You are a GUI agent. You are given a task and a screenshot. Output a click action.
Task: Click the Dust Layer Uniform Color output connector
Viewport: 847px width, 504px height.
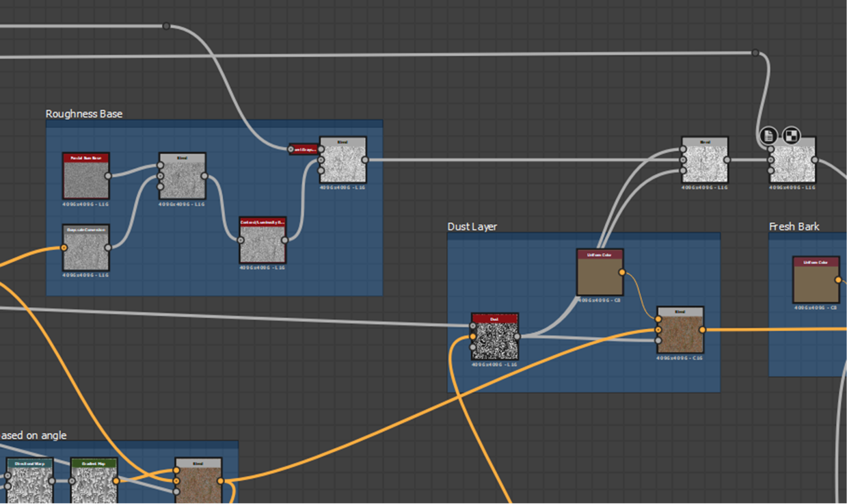[622, 272]
